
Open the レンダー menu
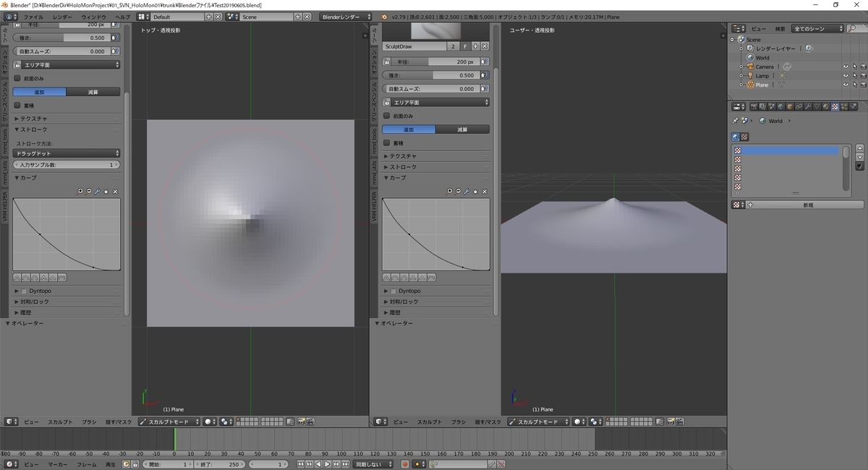62,16
